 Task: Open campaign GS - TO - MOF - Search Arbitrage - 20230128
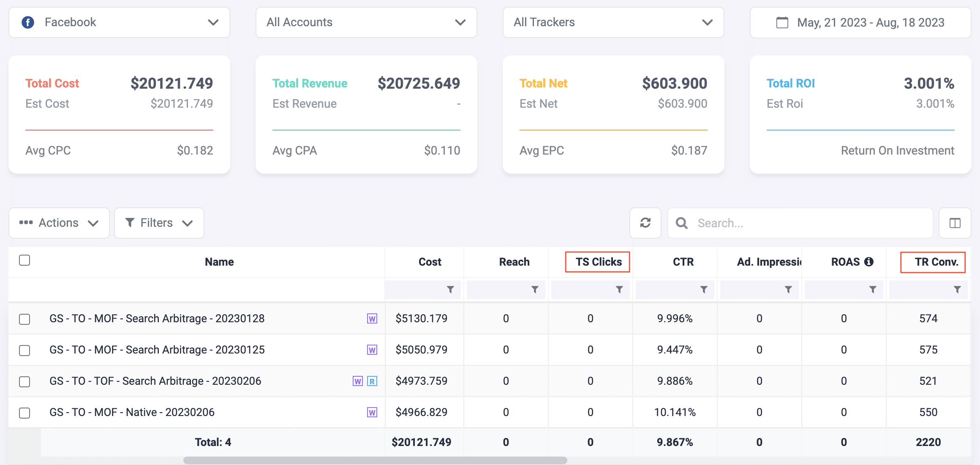tap(157, 318)
